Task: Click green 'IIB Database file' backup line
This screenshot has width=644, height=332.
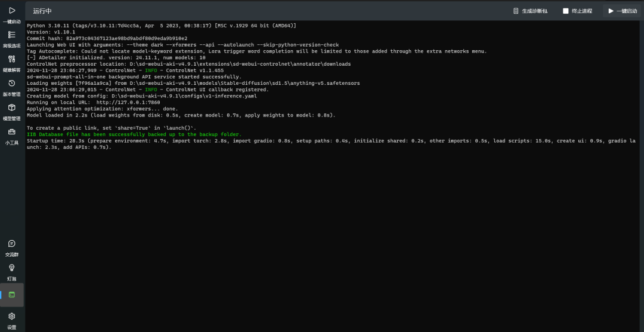Action: click(134, 134)
